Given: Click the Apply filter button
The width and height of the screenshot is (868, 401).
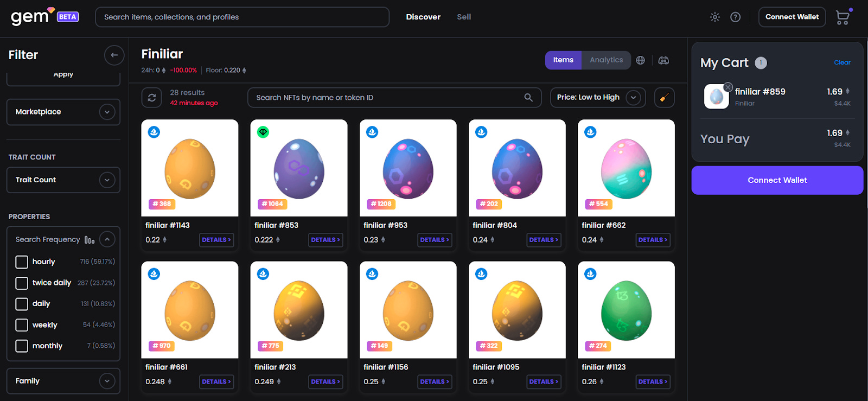Looking at the screenshot, I should tap(63, 76).
